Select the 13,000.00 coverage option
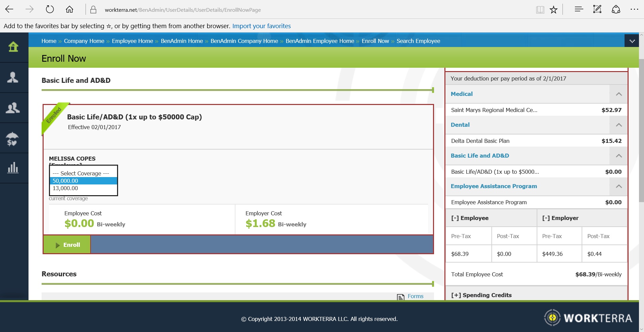The width and height of the screenshot is (644, 332). 65,188
